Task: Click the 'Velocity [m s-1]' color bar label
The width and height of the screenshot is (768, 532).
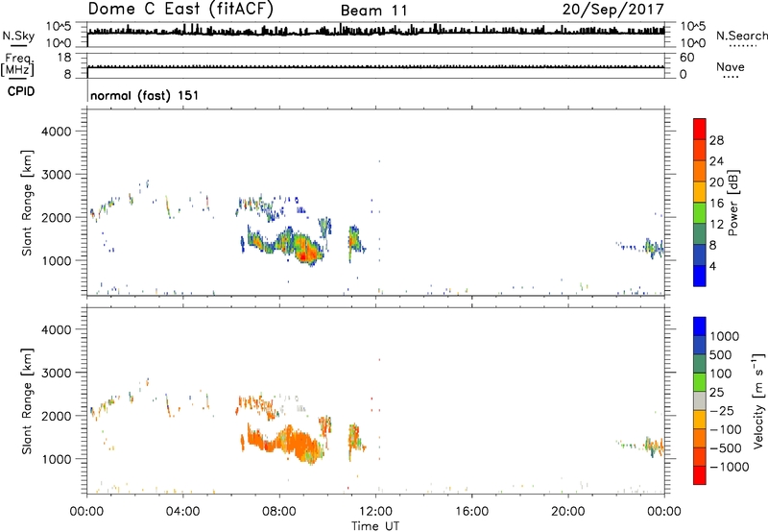Action: pos(758,400)
